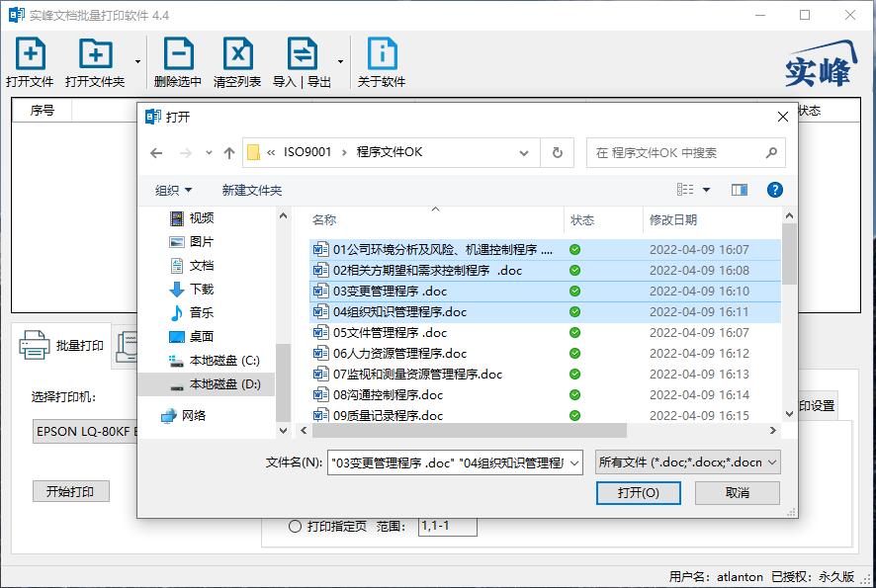Switch to the 批量打印 tab
The width and height of the screenshot is (876, 588).
pos(61,346)
